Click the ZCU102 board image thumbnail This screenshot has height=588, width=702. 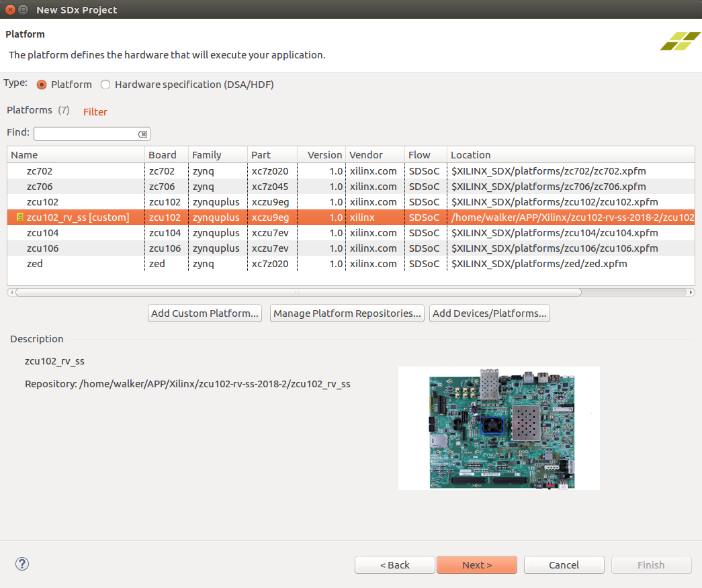[x=498, y=428]
